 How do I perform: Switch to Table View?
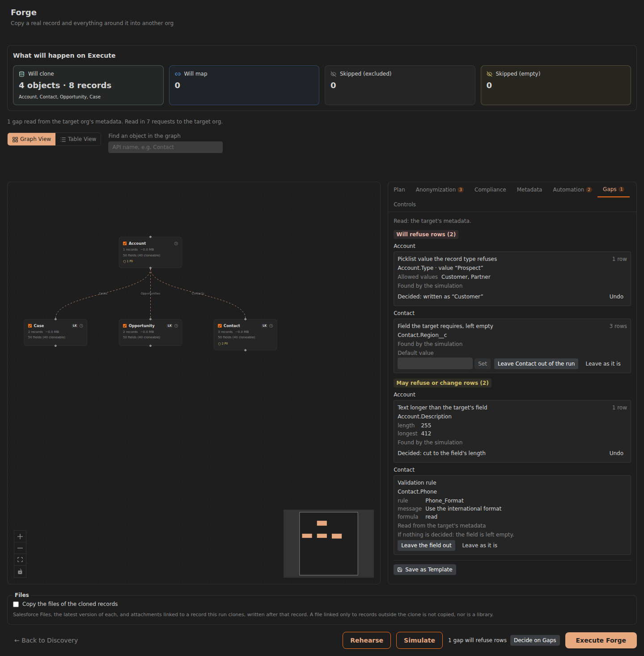tap(78, 139)
